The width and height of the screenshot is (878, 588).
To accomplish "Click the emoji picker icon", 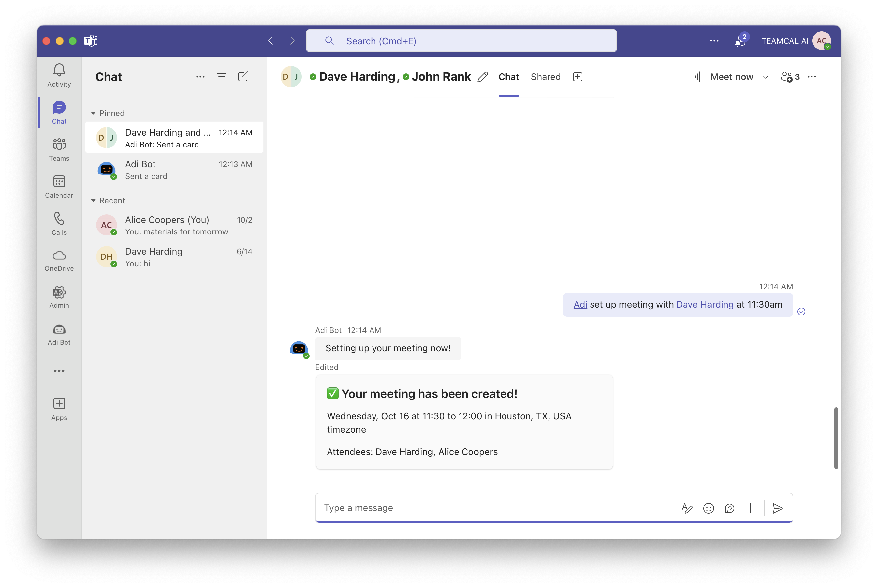I will click(x=708, y=508).
